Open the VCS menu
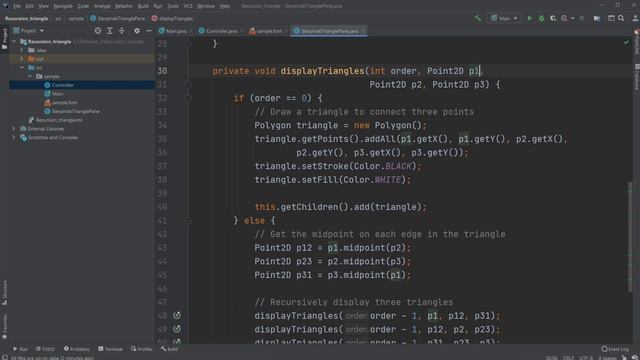Image resolution: width=640 pixels, height=360 pixels. point(188,6)
